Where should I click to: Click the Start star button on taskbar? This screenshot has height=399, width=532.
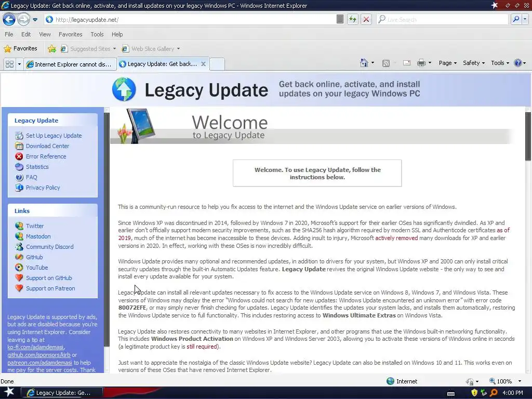point(9,392)
